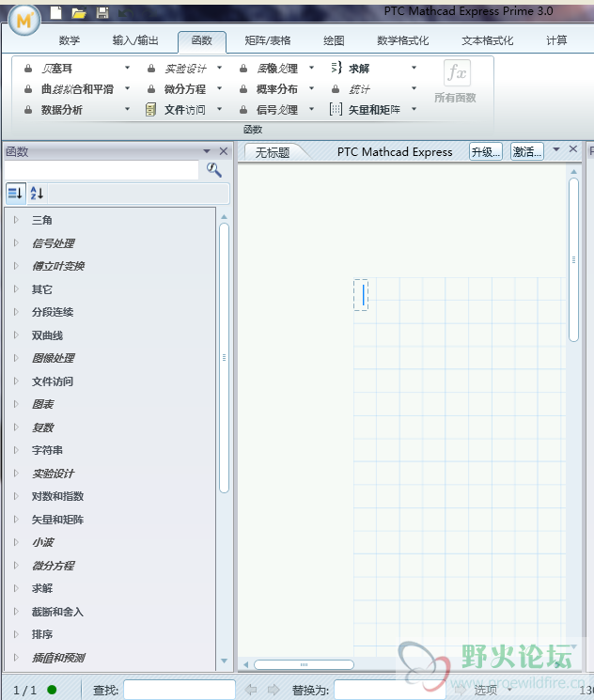Switch to the 矩阵/表格 ribbon tab
The height and width of the screenshot is (700, 594).
[x=268, y=40]
